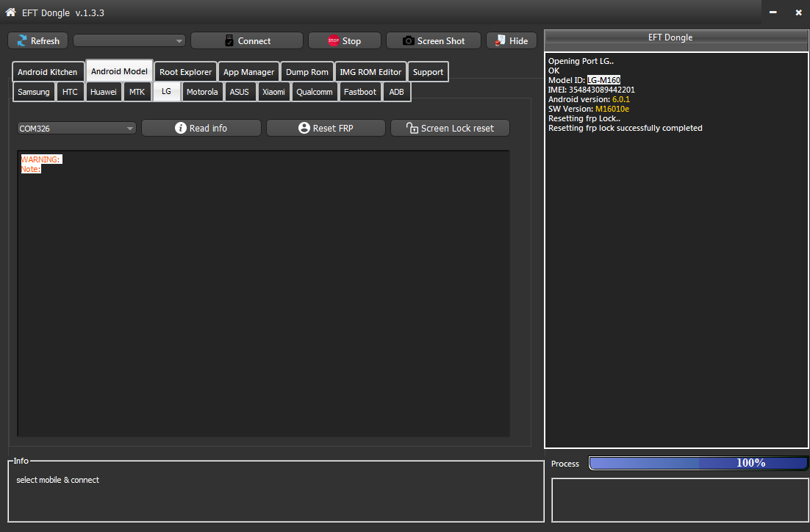Click the red Stop icon

[333, 41]
